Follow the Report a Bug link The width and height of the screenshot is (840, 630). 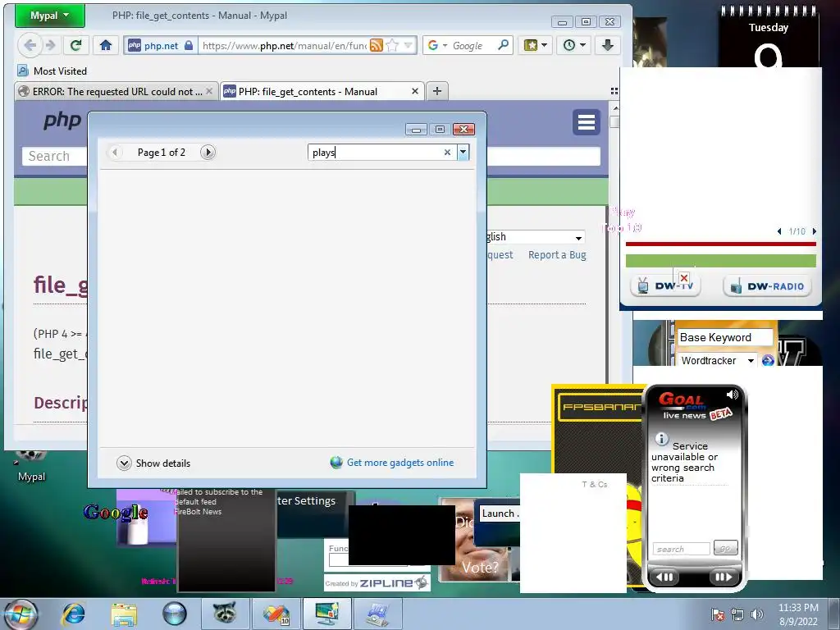click(x=557, y=255)
